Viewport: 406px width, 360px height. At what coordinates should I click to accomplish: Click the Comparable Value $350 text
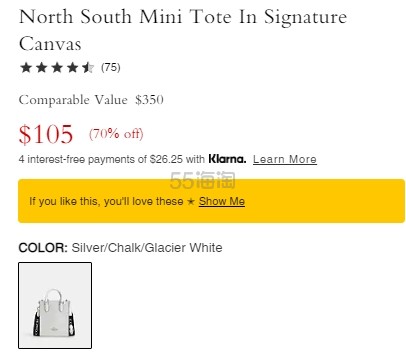coord(91,100)
